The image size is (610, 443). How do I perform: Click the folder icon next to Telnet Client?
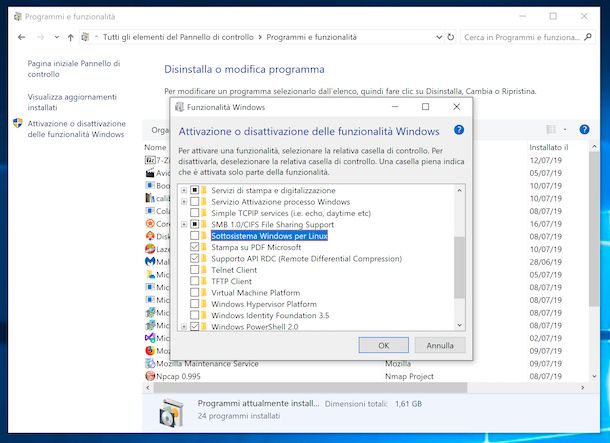[204, 270]
